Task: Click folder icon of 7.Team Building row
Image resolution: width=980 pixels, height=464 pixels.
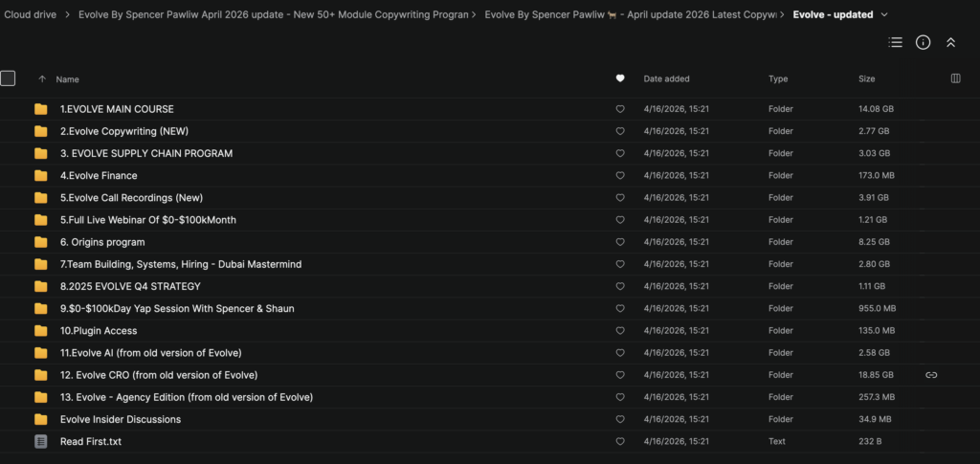Action: coord(40,264)
